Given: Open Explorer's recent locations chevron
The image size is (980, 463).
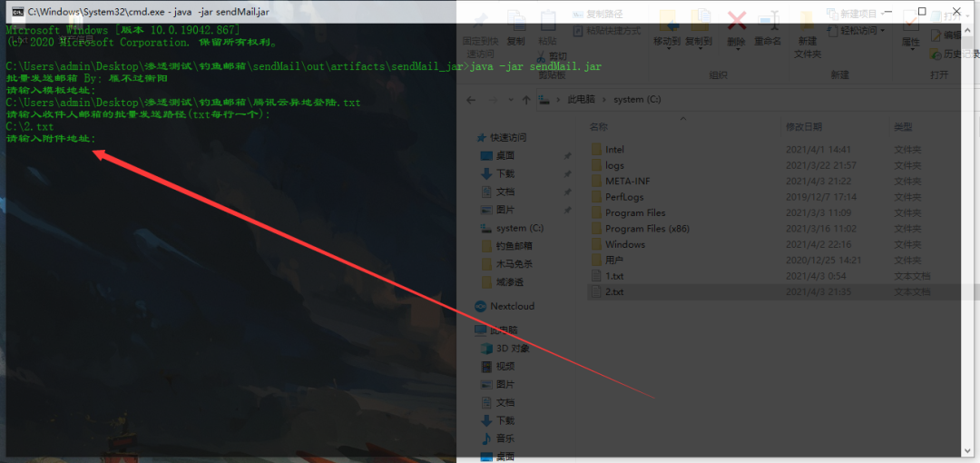Looking at the screenshot, I should pyautogui.click(x=509, y=100).
